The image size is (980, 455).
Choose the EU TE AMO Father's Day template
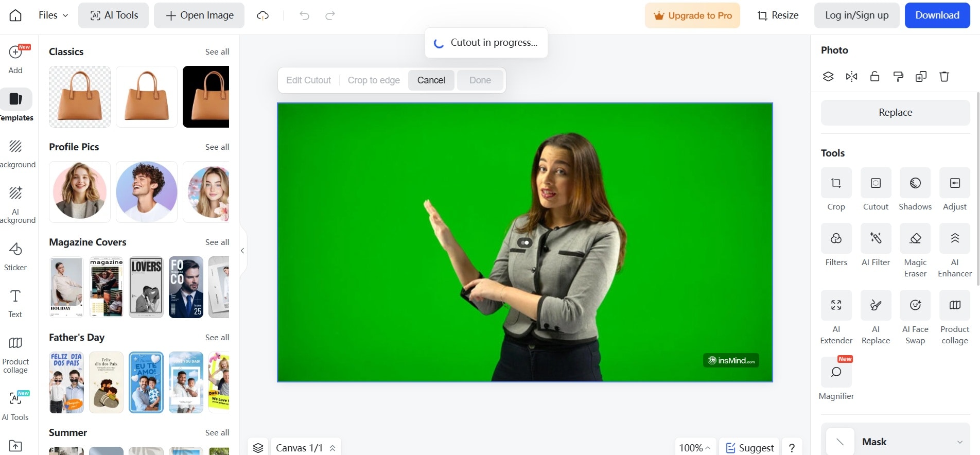[146, 382]
